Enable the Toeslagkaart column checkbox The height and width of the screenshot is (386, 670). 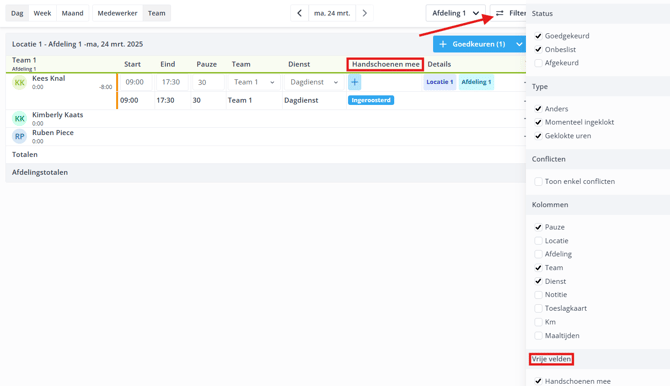point(538,308)
